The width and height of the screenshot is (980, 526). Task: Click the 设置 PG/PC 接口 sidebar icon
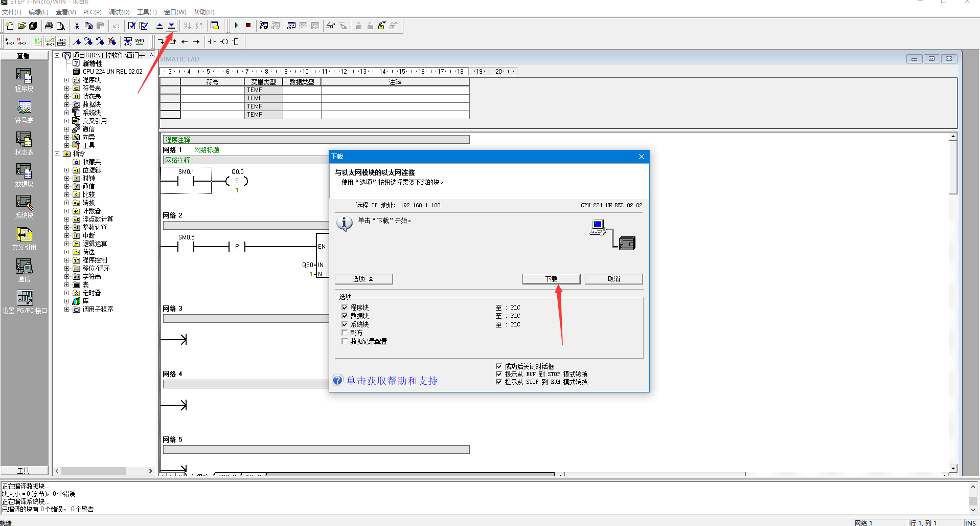click(24, 301)
